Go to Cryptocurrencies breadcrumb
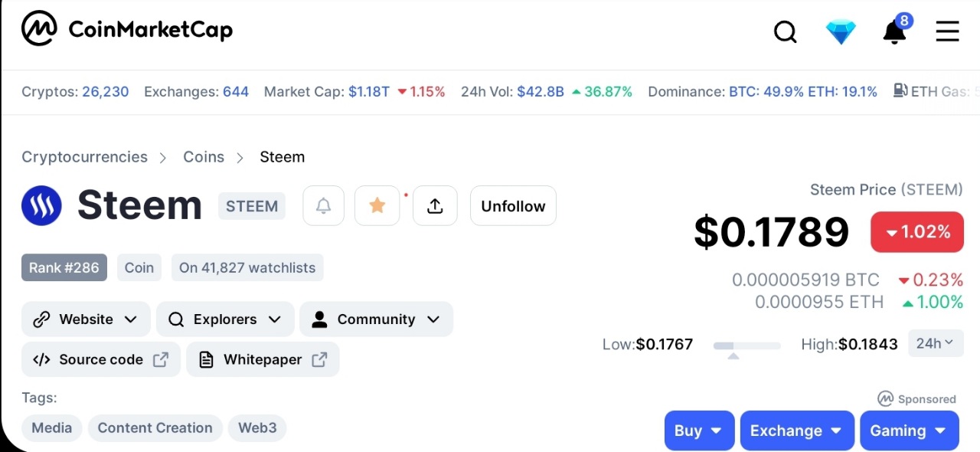Viewport: 980px width, 452px height. click(x=84, y=157)
